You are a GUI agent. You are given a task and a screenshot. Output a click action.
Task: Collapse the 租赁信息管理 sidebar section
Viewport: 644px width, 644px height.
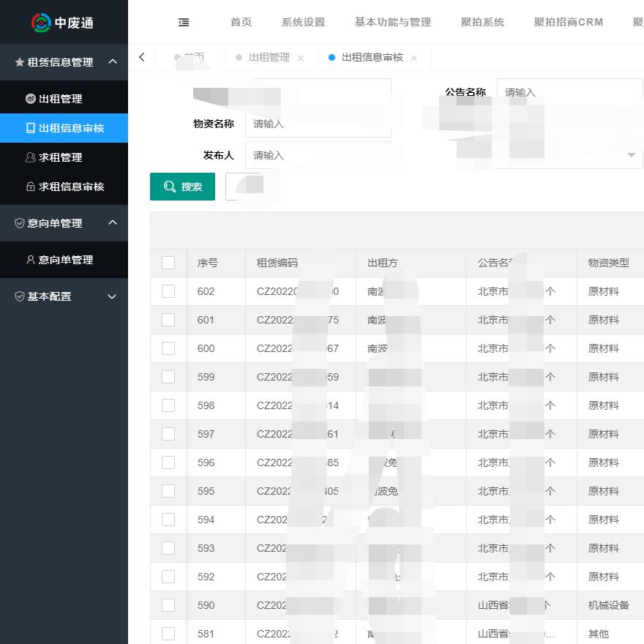coord(111,62)
